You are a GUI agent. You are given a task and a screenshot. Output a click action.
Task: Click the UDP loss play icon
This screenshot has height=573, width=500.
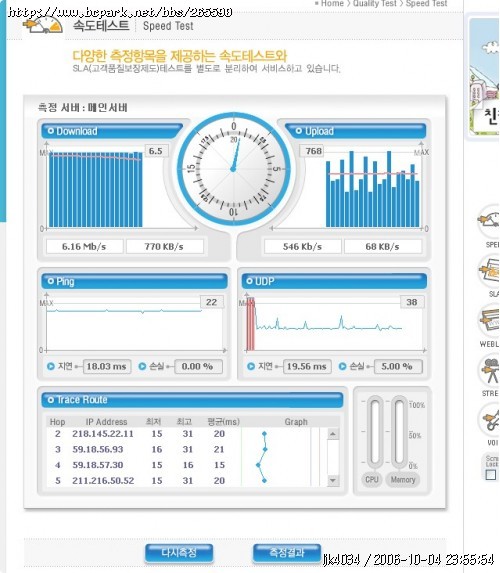click(x=342, y=366)
